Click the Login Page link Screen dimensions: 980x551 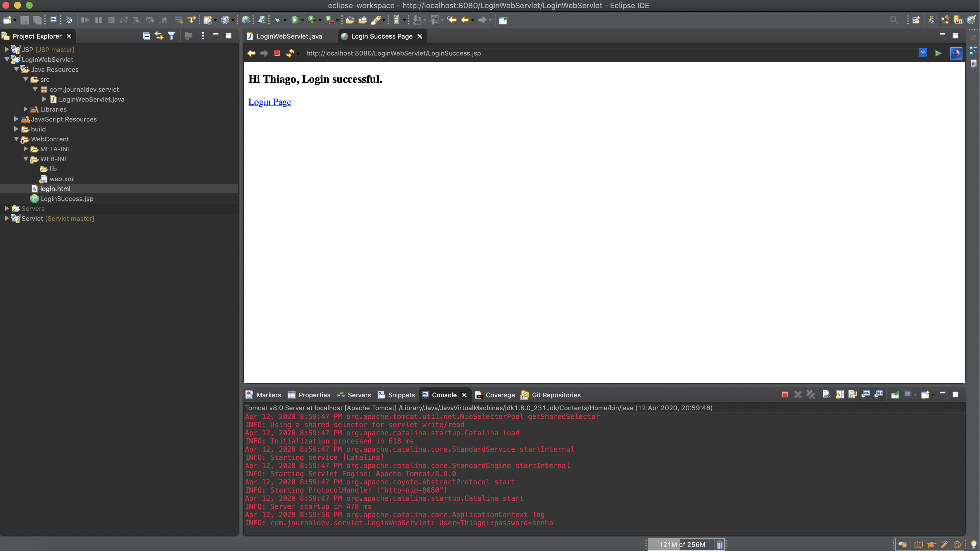click(269, 102)
